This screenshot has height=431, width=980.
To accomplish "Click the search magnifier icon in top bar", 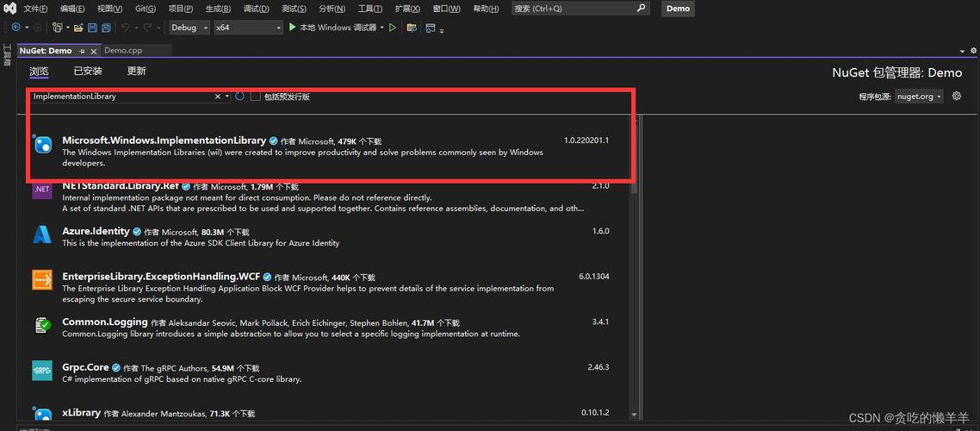I will pyautogui.click(x=642, y=9).
